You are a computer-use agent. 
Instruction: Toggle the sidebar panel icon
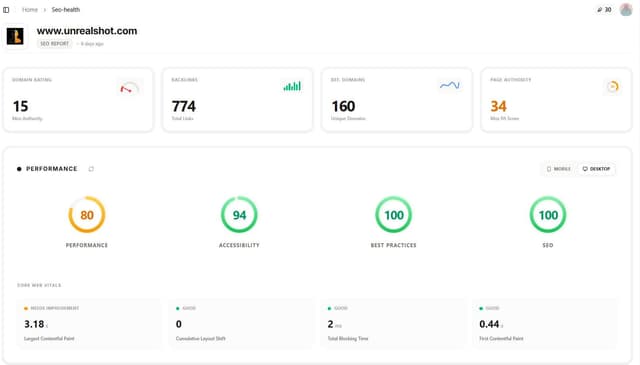(x=6, y=10)
